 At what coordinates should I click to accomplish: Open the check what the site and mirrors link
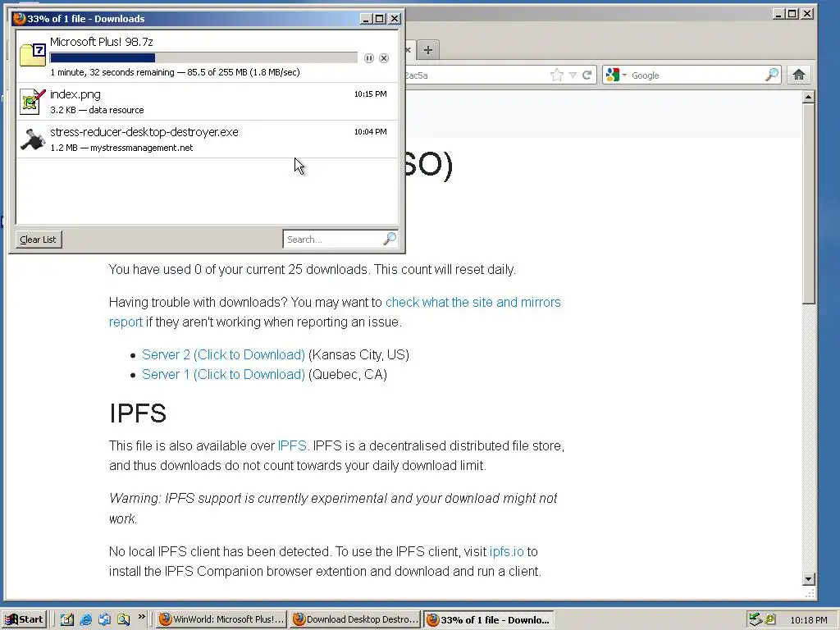(x=473, y=302)
